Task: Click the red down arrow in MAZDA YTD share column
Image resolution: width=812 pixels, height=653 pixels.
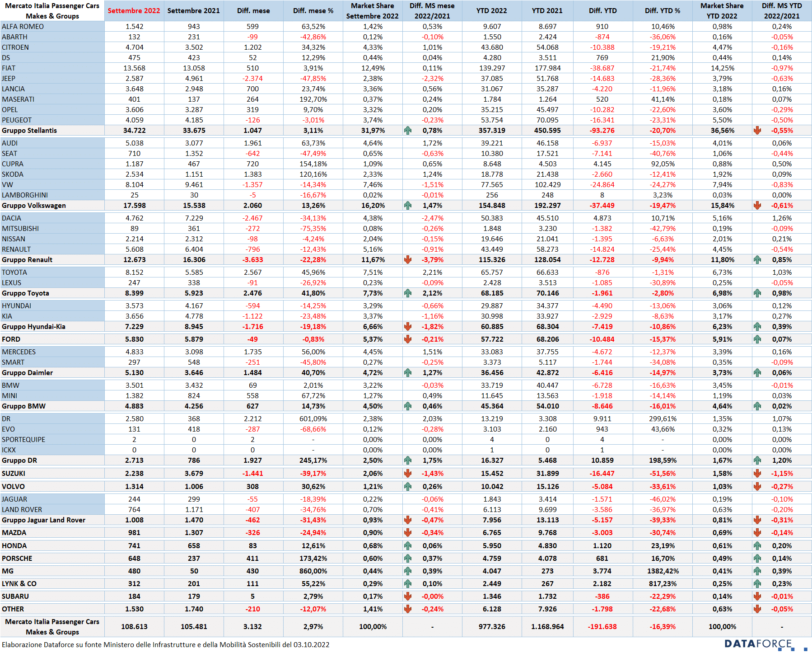Action: (757, 533)
